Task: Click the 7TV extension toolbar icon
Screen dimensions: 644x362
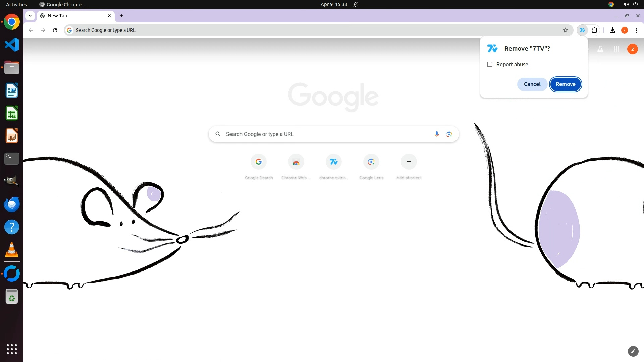Action: click(x=582, y=30)
